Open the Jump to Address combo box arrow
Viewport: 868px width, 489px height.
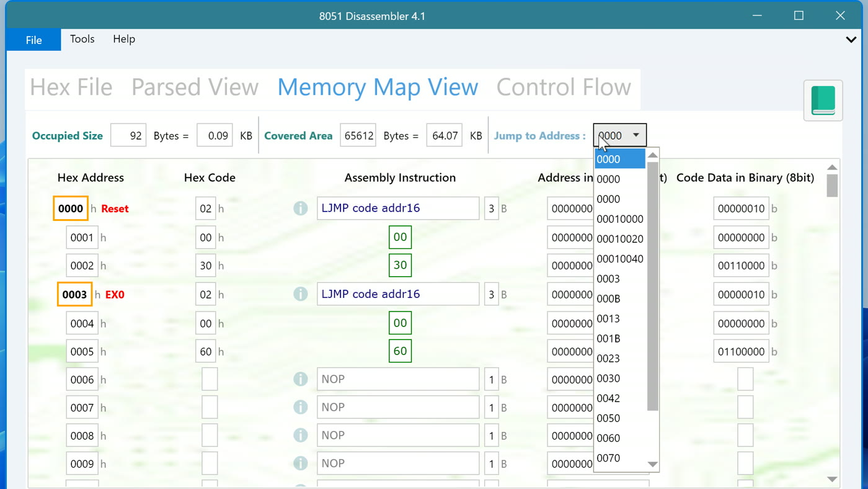tap(635, 135)
